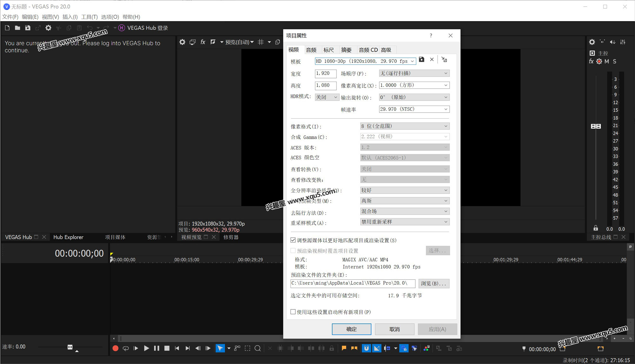
Task: Open the output rotation dropdown
Action: click(414, 97)
